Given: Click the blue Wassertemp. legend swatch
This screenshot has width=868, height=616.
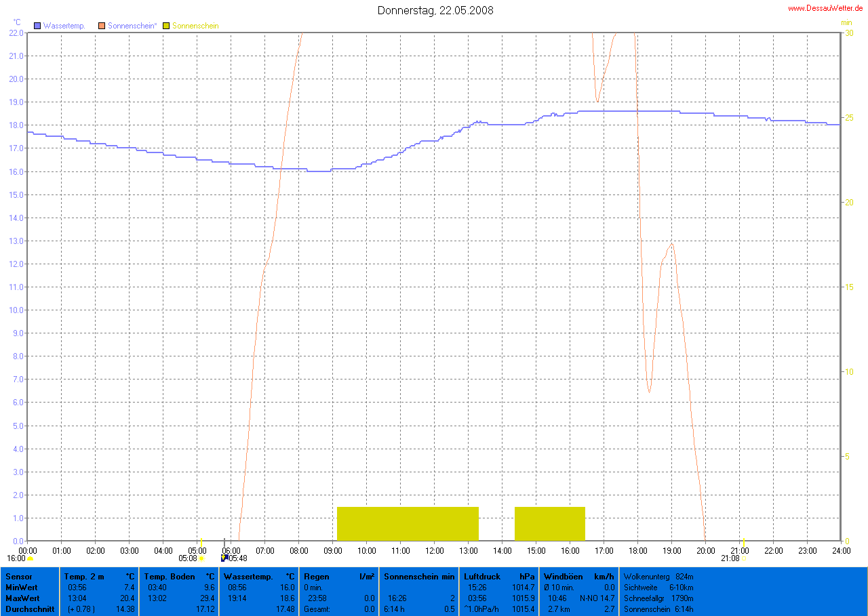Looking at the screenshot, I should coord(37,26).
